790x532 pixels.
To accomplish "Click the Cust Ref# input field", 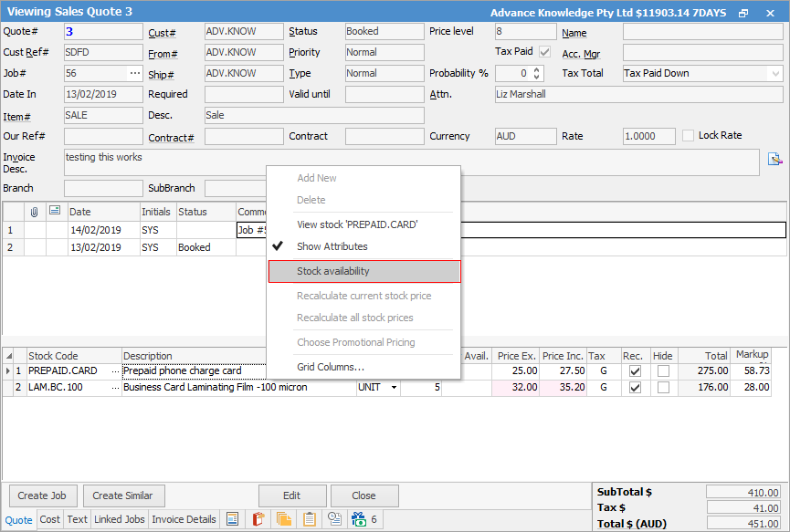I will pos(103,52).
